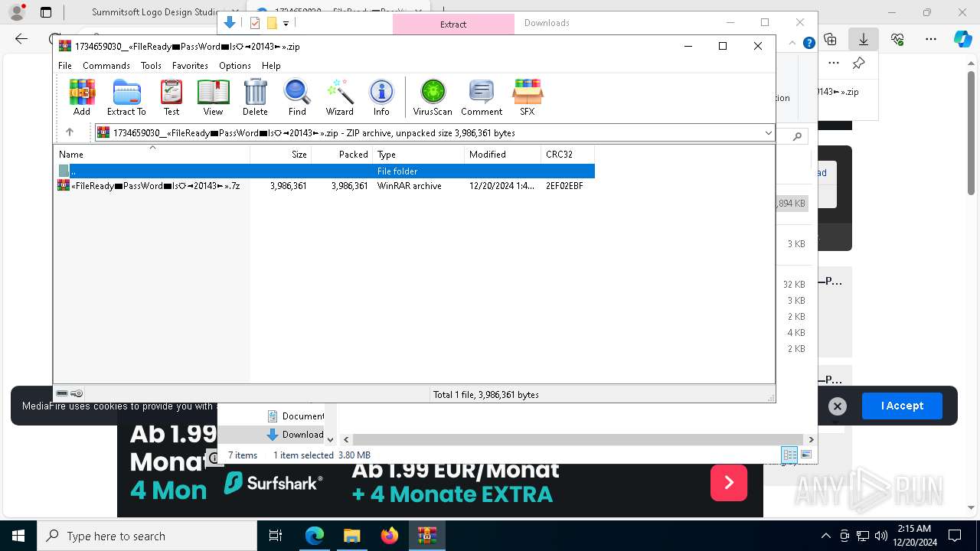Sort by Modified column header
The image size is (980, 551).
click(x=503, y=154)
